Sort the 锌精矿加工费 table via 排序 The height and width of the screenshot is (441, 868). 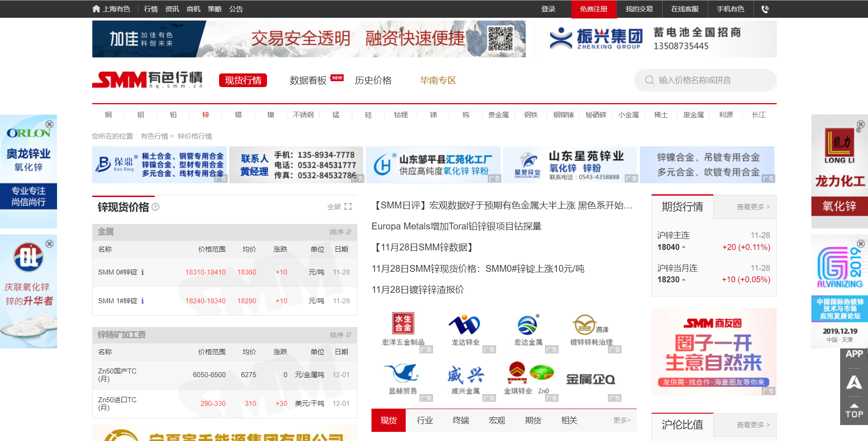tap(340, 335)
